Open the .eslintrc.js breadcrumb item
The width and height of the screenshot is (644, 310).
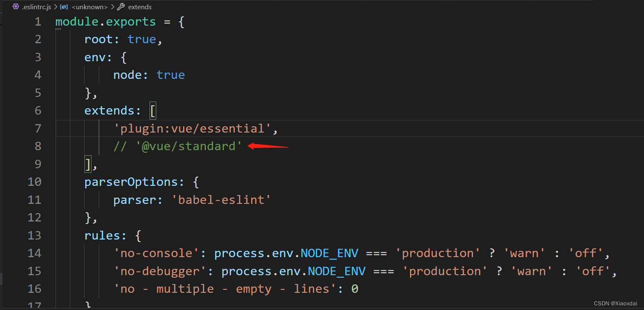point(36,7)
